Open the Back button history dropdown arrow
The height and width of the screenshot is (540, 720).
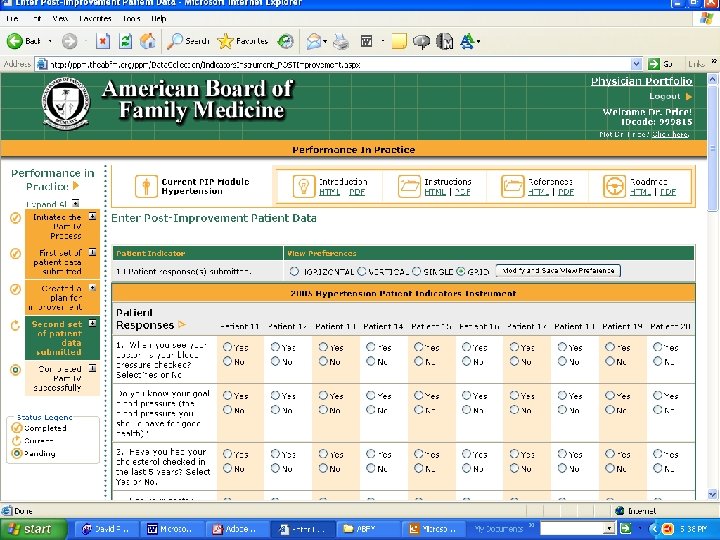51,41
